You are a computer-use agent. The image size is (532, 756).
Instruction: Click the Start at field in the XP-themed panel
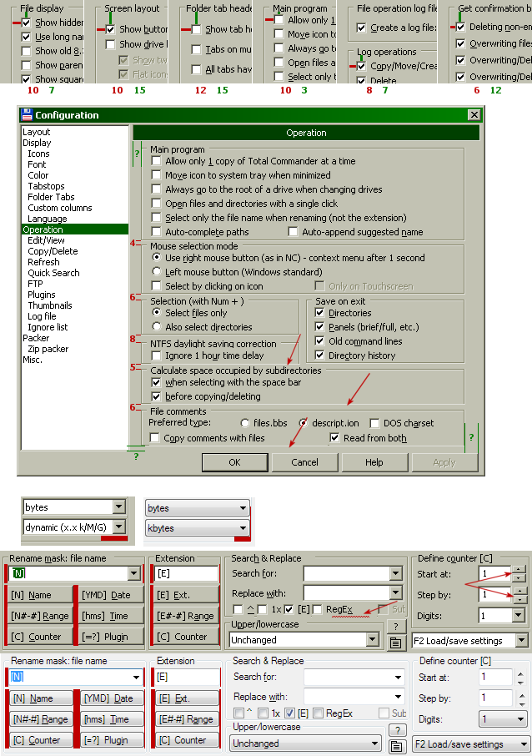(495, 677)
